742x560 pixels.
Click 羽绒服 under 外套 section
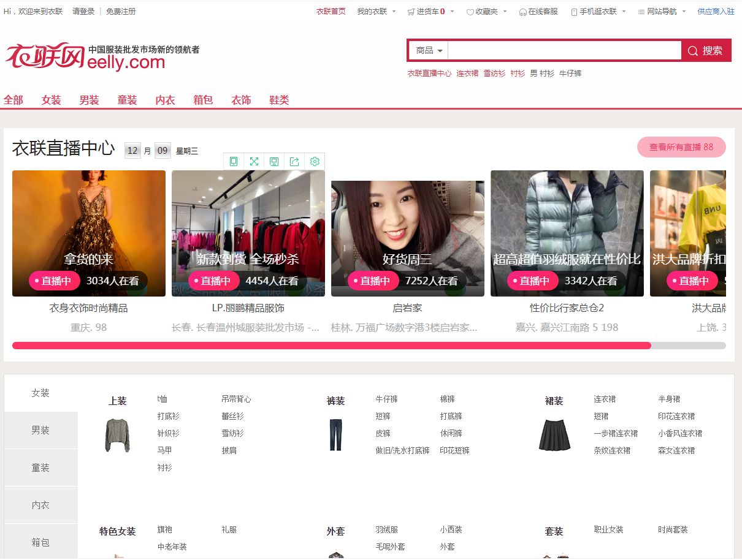(387, 530)
